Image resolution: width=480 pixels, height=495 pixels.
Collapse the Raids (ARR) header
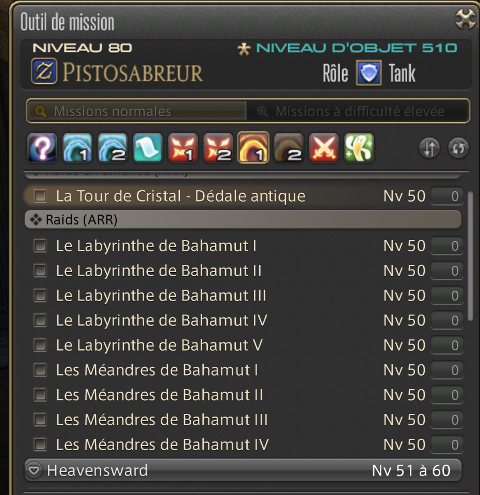(243, 220)
